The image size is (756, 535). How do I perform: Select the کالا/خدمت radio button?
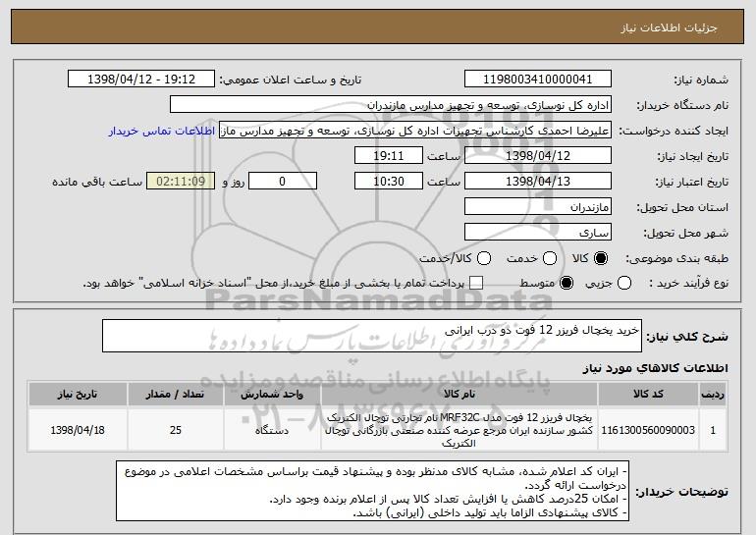[484, 258]
